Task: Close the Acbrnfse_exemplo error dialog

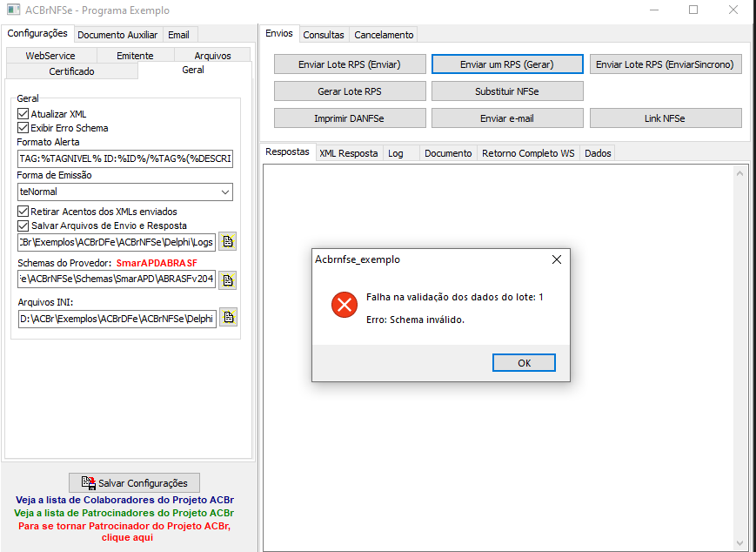Action: [x=557, y=259]
